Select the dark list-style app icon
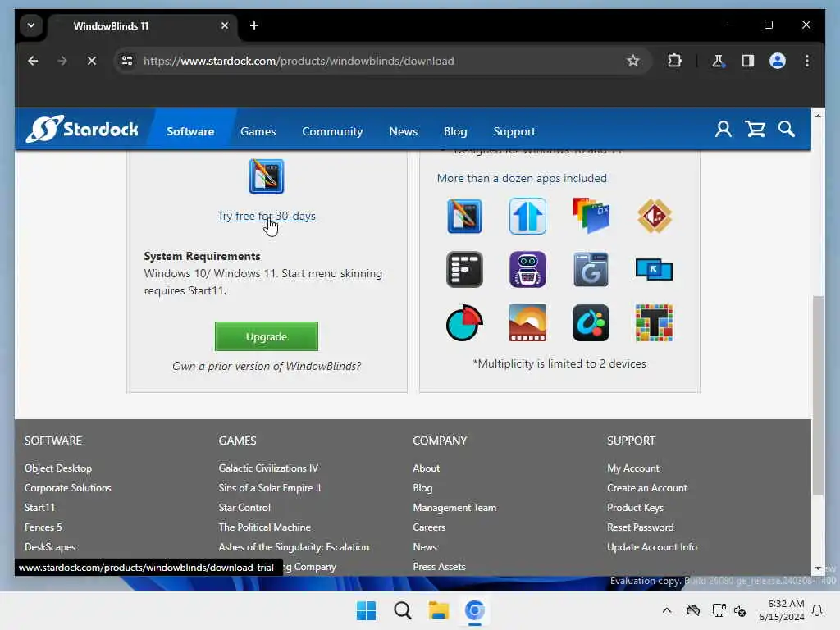Screen dimensions: 840x630 click(464, 269)
